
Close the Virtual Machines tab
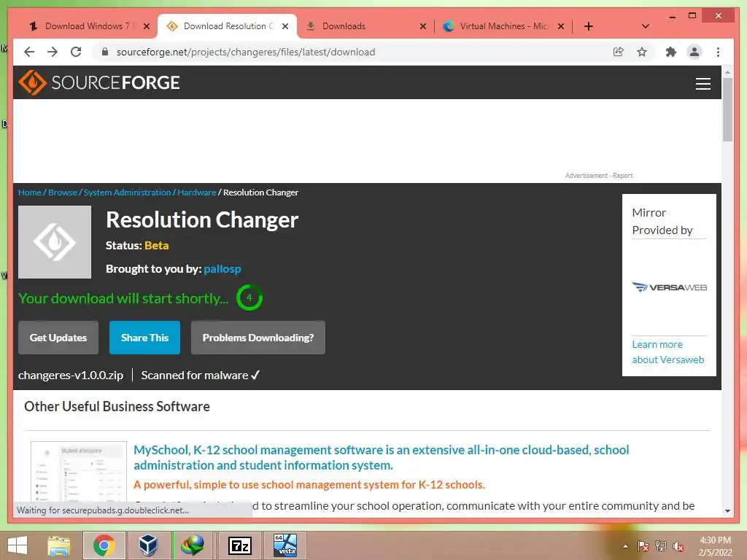561,26
